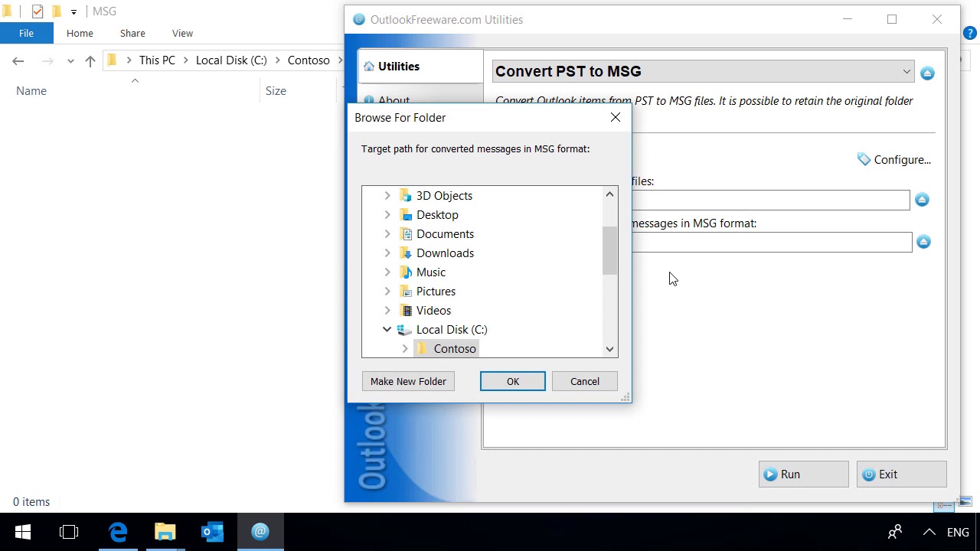The width and height of the screenshot is (980, 551).
Task: Click the Music folder icon in tree
Action: click(406, 272)
